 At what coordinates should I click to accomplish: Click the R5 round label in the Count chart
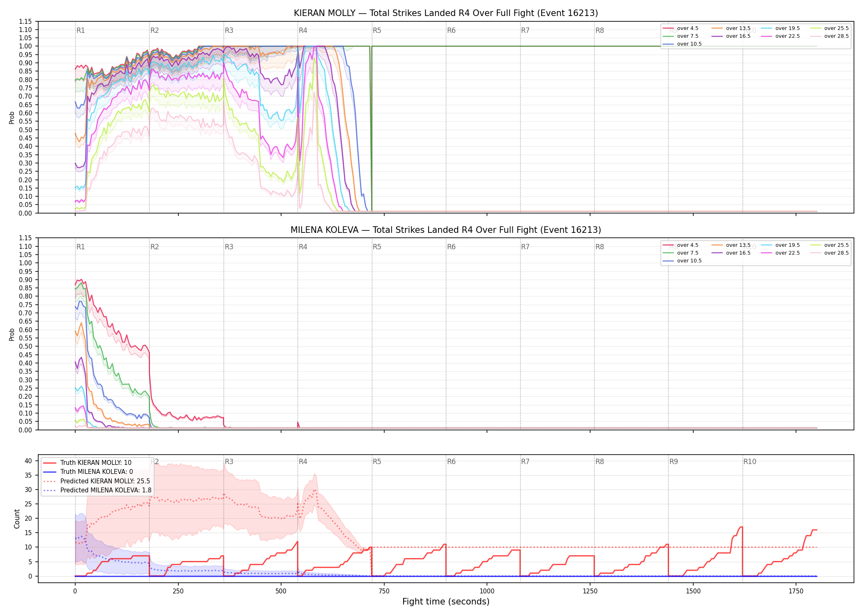pos(377,462)
